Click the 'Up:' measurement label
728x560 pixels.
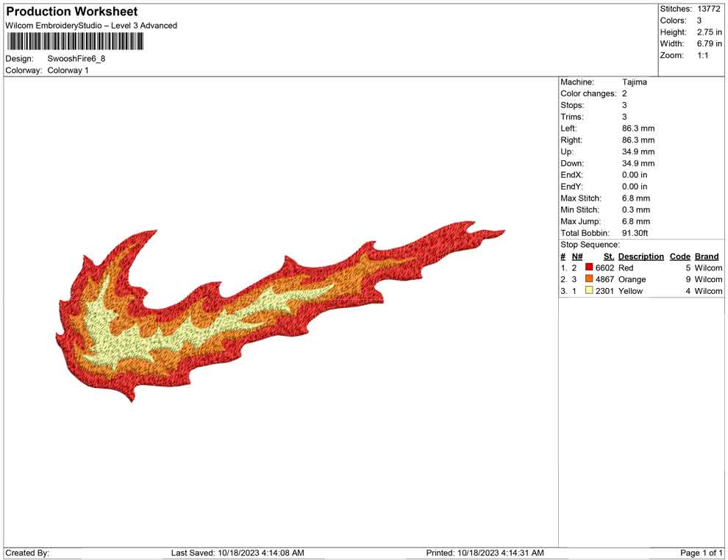(x=567, y=151)
